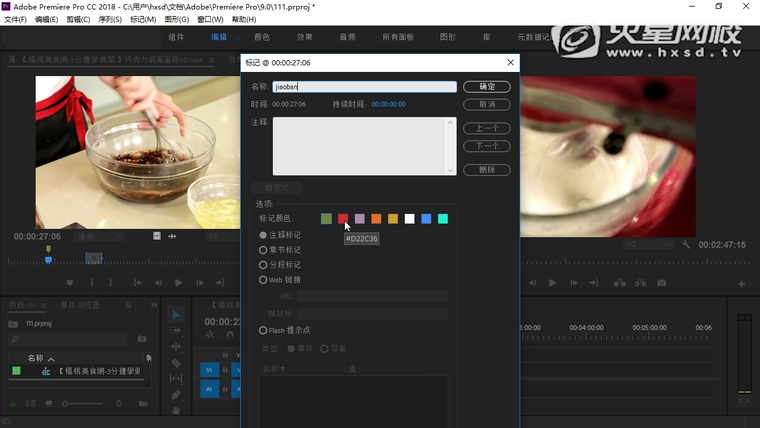Select the Razor tool
Screen dimensions: 760x428
pyautogui.click(x=176, y=362)
